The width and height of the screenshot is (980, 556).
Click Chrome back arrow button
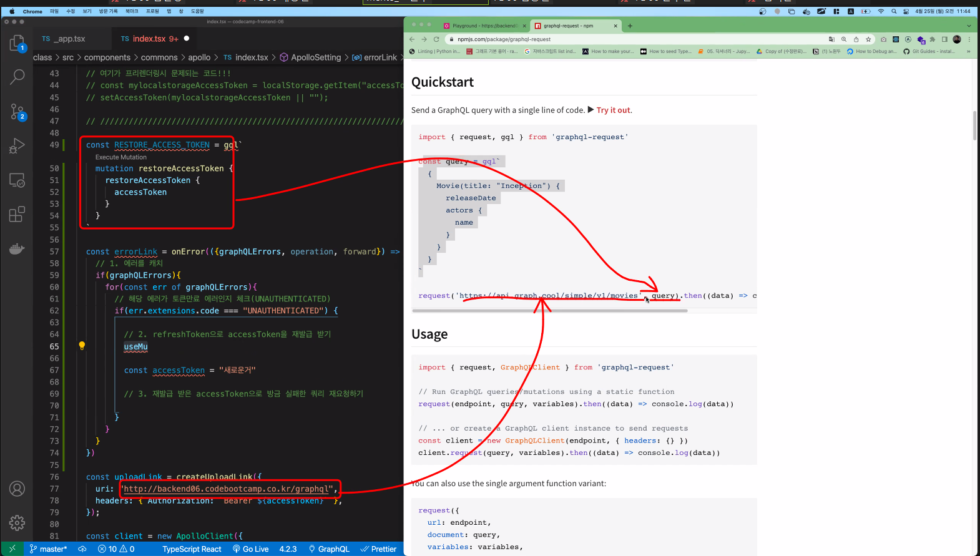[x=413, y=39]
